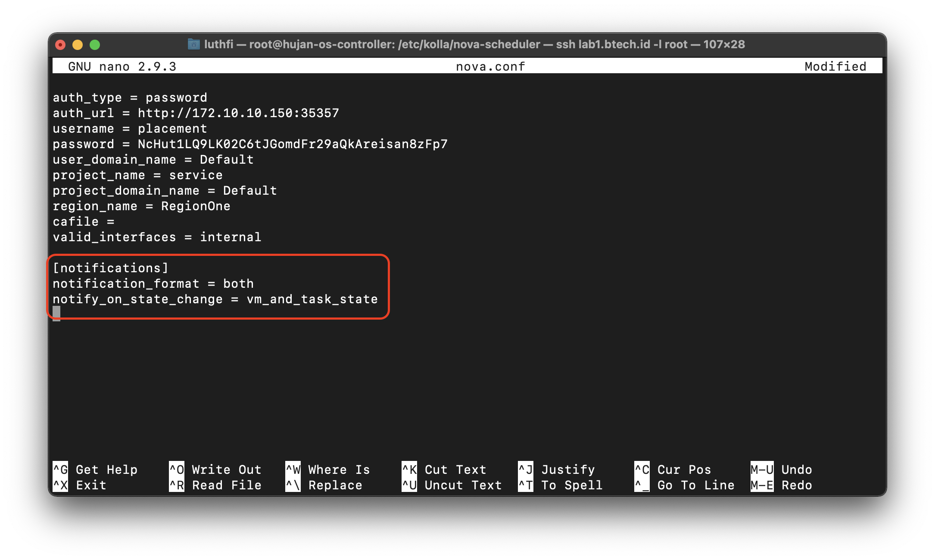Click the red close window button
Screen dimensions: 935x560
[x=61, y=44]
